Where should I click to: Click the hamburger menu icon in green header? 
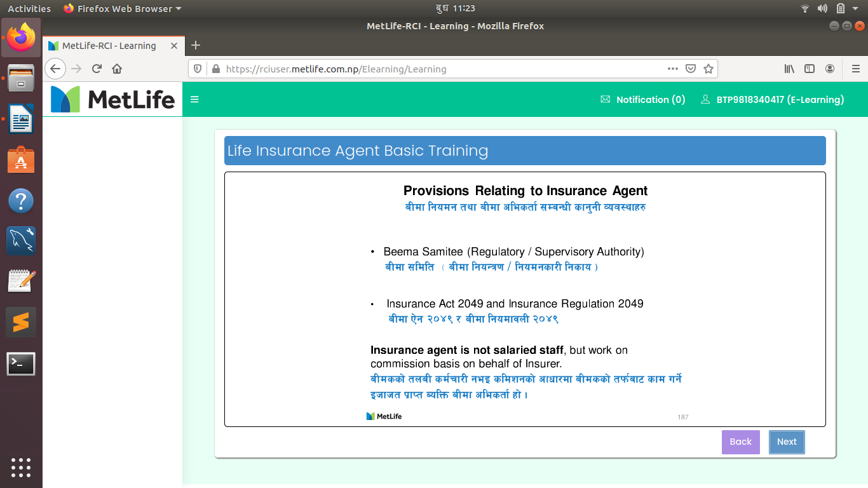point(194,99)
